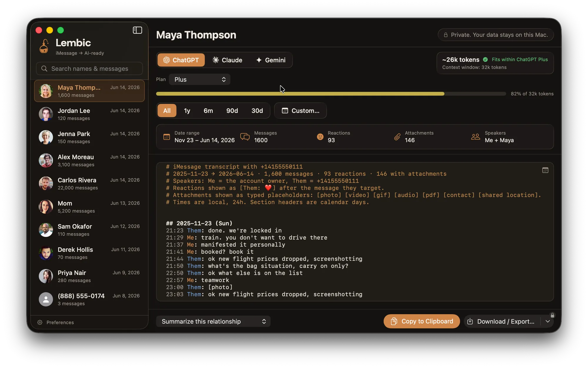The height and width of the screenshot is (368, 588).
Task: Select the Mom conversation
Action: point(89,207)
